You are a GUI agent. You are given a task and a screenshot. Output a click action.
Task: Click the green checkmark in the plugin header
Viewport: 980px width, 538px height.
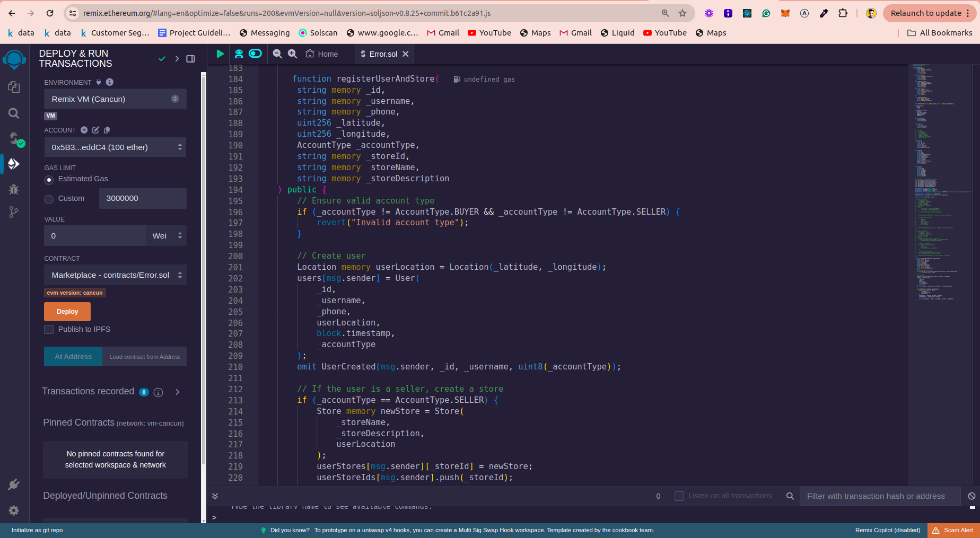coord(162,59)
